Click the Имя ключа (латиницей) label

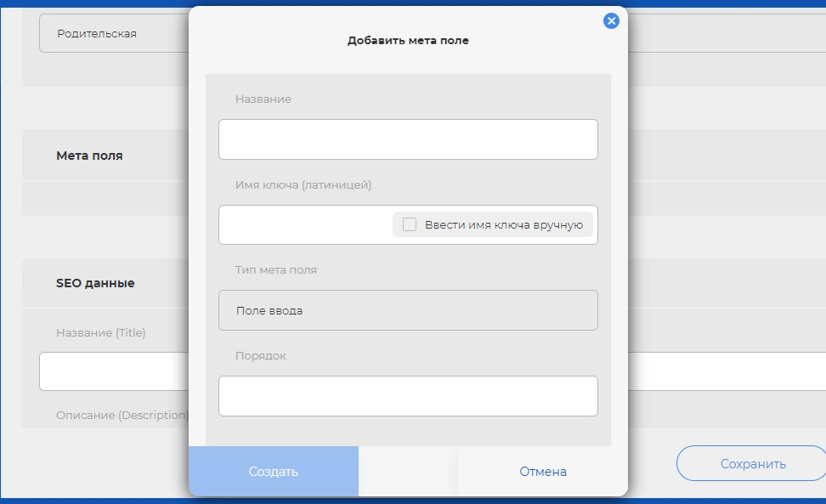303,184
